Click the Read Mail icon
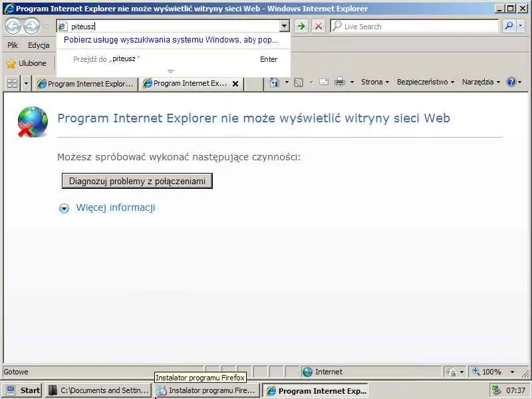Screen dimensions: 532x399 (324, 82)
